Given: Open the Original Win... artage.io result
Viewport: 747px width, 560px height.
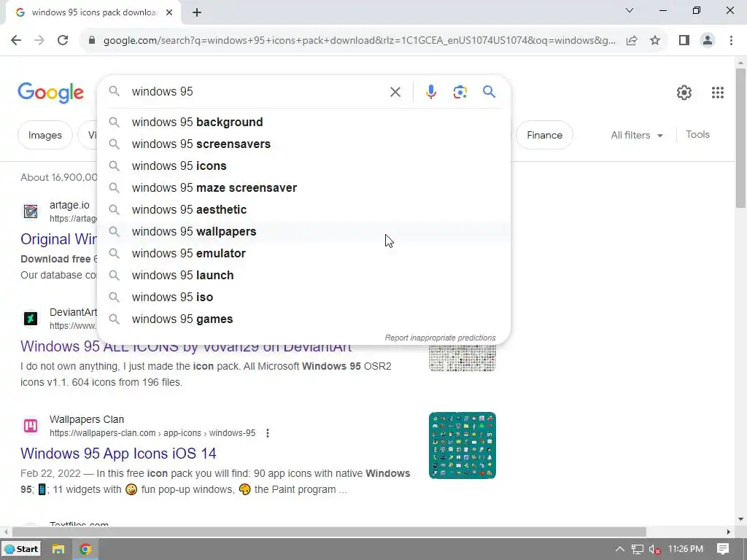Looking at the screenshot, I should 58,239.
